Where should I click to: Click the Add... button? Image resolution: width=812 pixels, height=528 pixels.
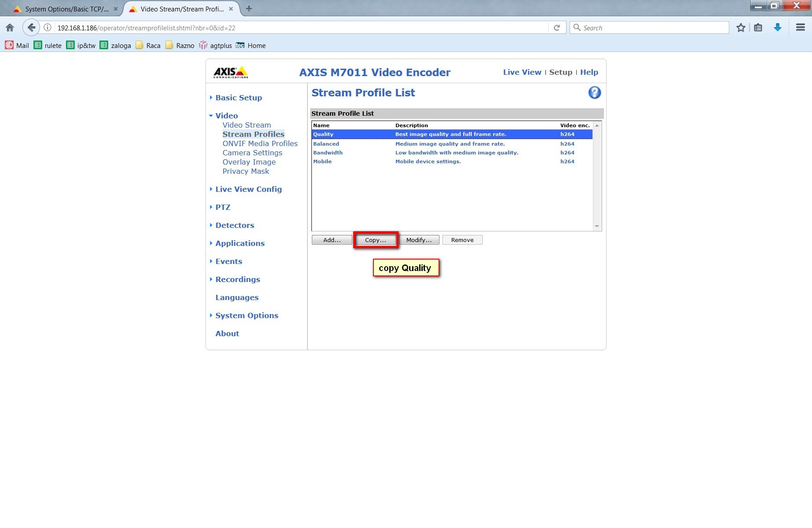pos(332,240)
